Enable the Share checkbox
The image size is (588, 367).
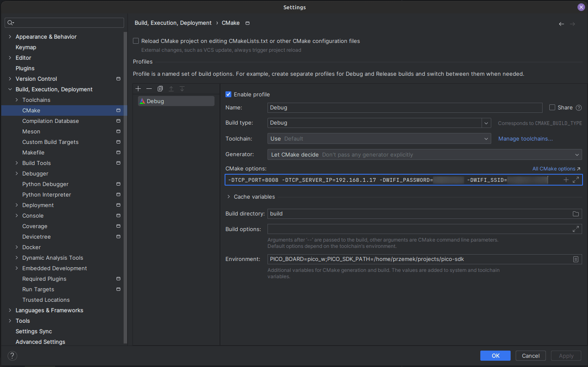(552, 107)
